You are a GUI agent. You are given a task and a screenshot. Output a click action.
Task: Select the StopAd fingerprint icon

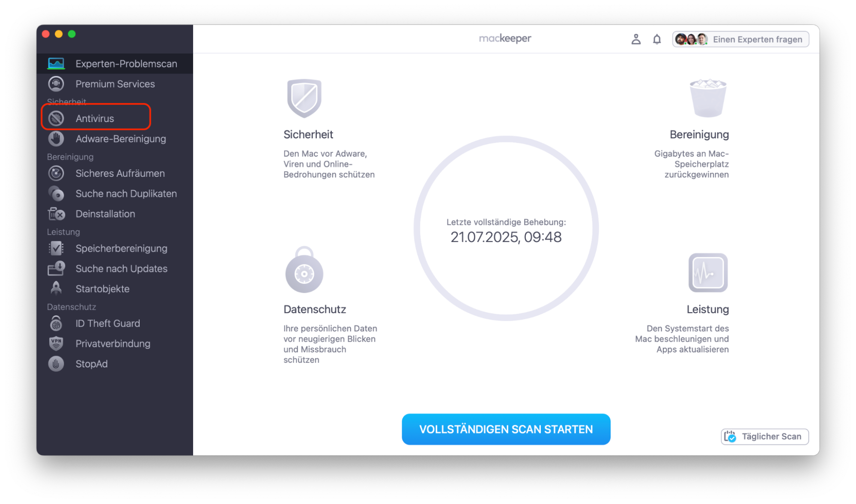(56, 364)
